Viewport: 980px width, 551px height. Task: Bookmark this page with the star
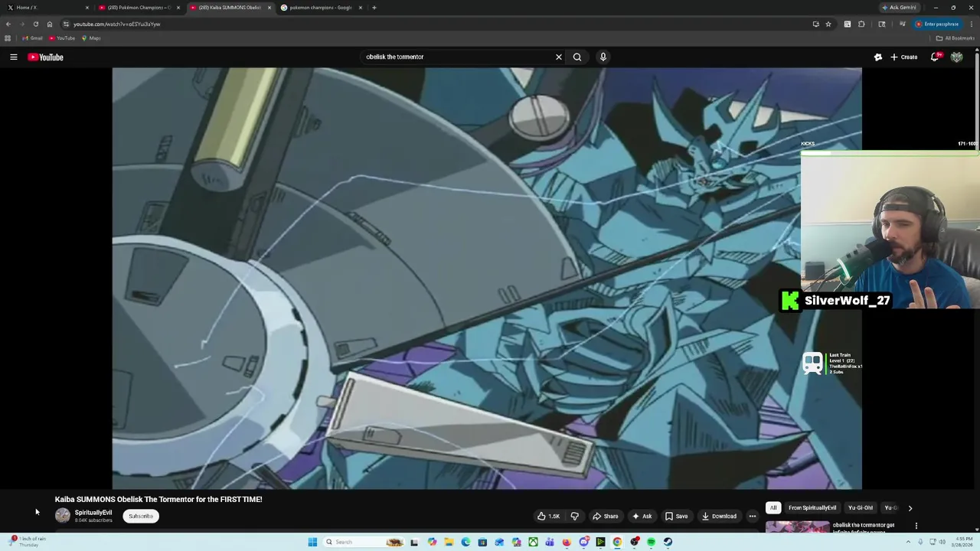point(828,24)
